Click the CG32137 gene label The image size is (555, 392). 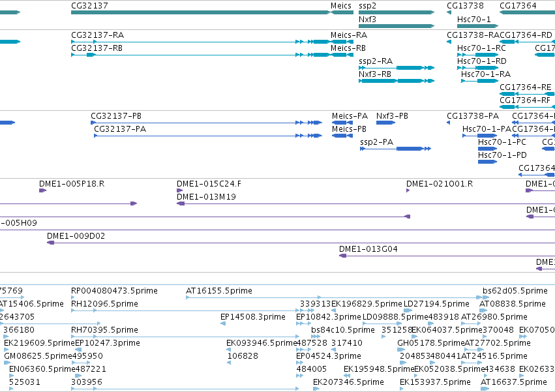89,6
